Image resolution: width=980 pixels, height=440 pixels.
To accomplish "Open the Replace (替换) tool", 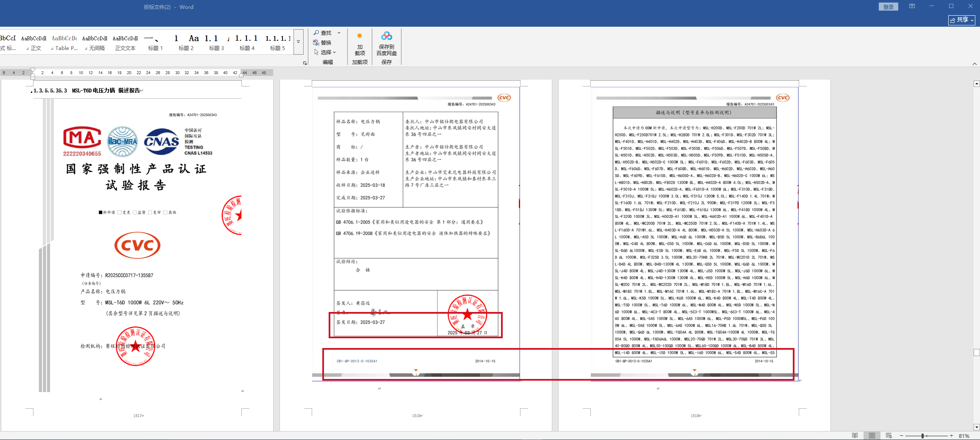I will 322,42.
